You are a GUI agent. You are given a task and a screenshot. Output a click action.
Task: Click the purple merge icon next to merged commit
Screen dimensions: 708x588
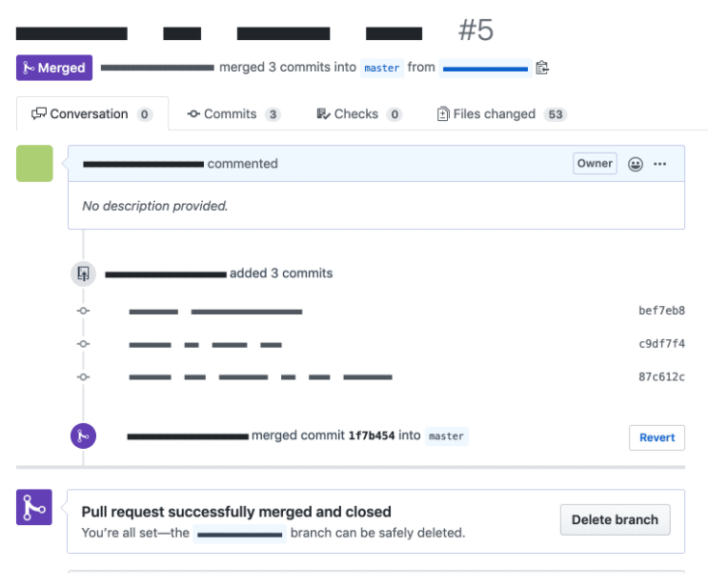pyautogui.click(x=83, y=436)
